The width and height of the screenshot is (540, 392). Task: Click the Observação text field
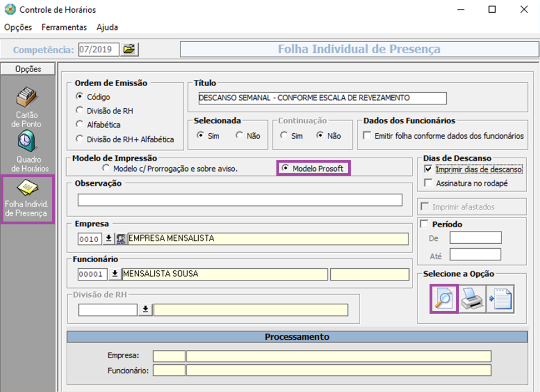[240, 200]
